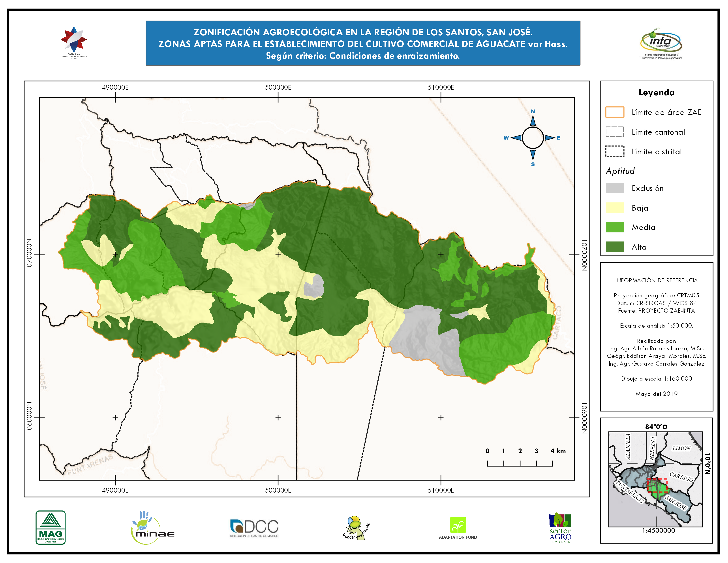Click the Límite de área ZAE orange box
The width and height of the screenshot is (728, 563).
615,112
